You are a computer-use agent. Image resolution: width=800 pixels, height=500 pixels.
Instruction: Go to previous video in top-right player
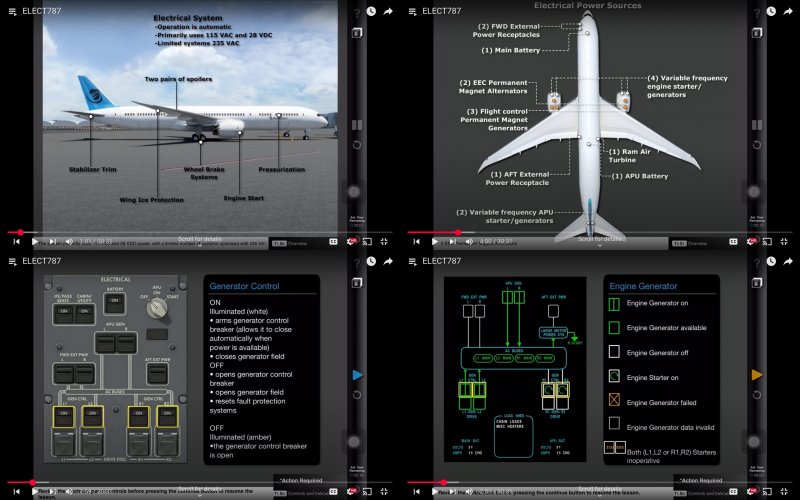coord(417,241)
